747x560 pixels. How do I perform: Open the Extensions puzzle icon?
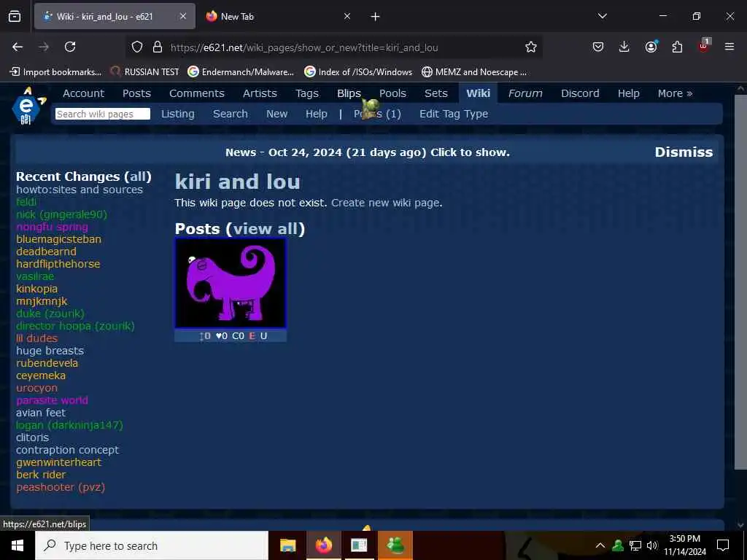677,47
